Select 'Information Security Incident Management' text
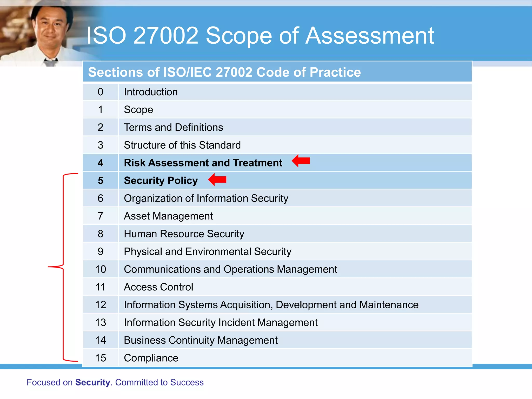The width and height of the screenshot is (532, 399). point(221,323)
